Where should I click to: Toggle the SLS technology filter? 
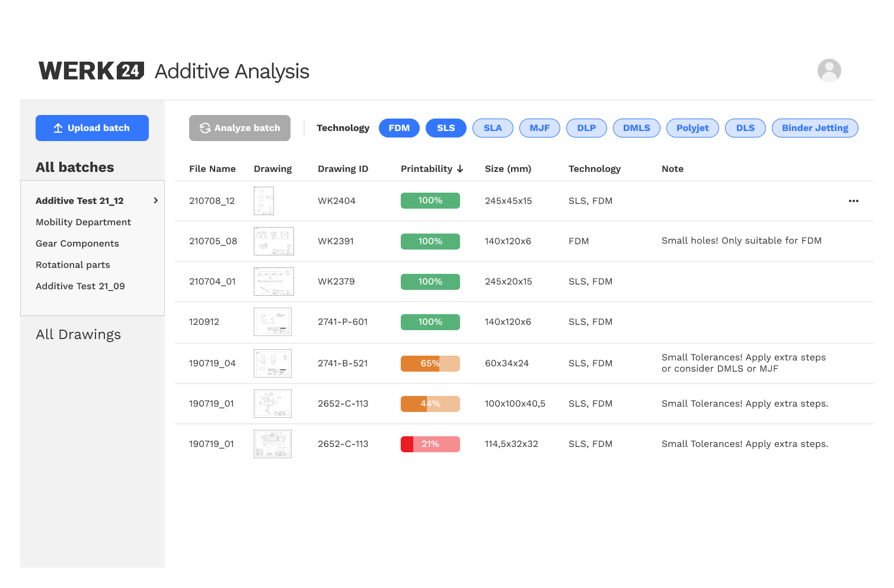(x=446, y=128)
